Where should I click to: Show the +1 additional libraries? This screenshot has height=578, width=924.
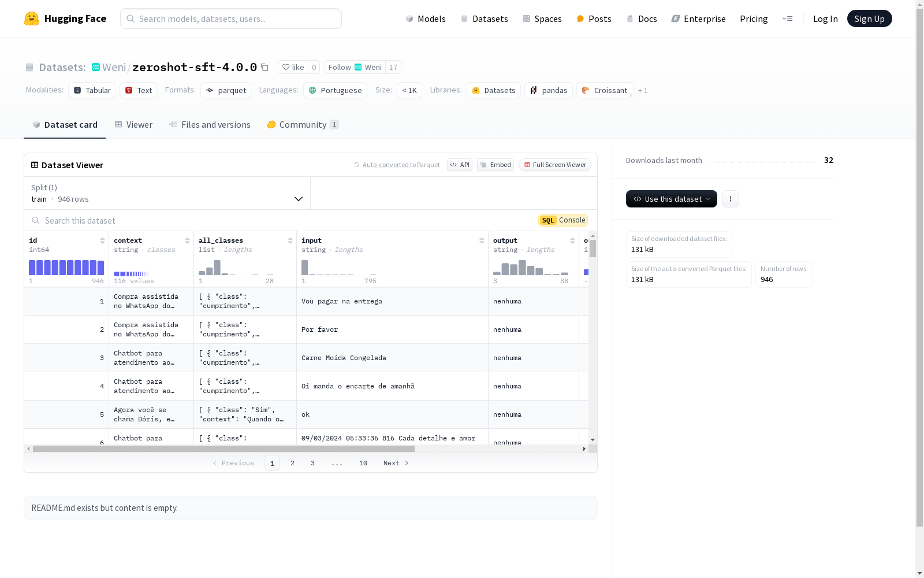pos(643,90)
